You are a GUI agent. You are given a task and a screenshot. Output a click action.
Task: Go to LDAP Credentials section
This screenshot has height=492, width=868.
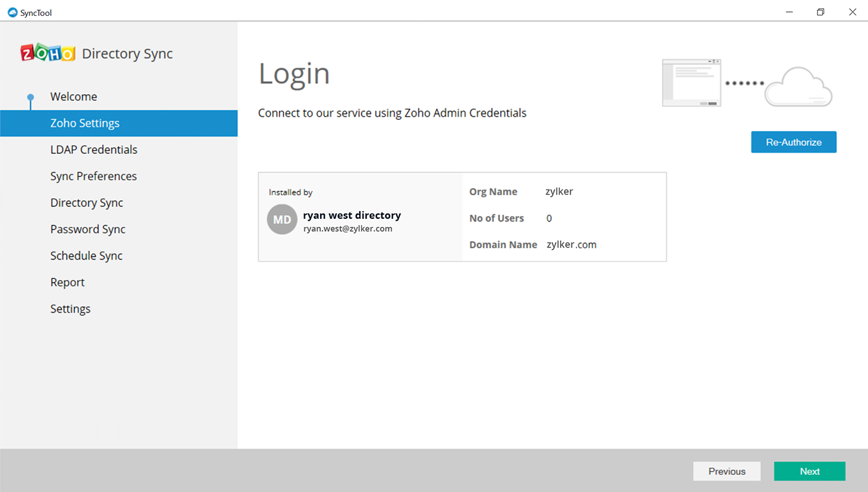pos(94,149)
